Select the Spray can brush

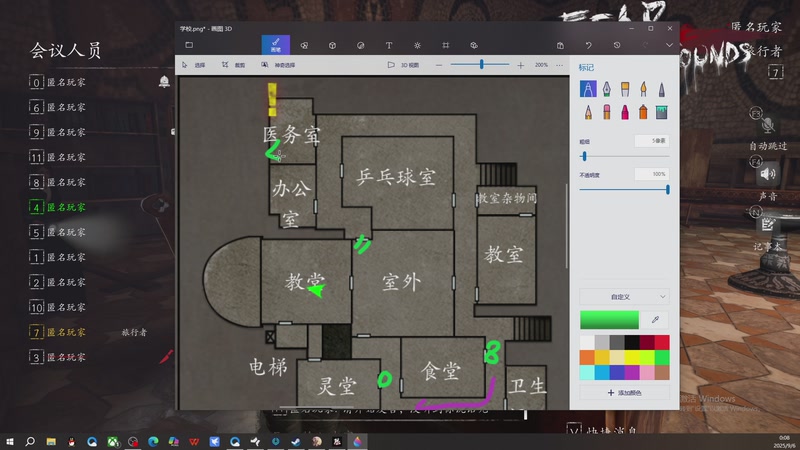[643, 112]
